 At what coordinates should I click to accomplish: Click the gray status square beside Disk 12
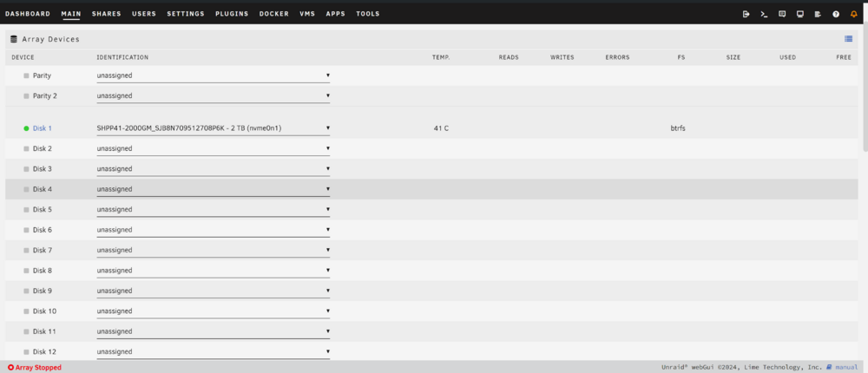26,352
